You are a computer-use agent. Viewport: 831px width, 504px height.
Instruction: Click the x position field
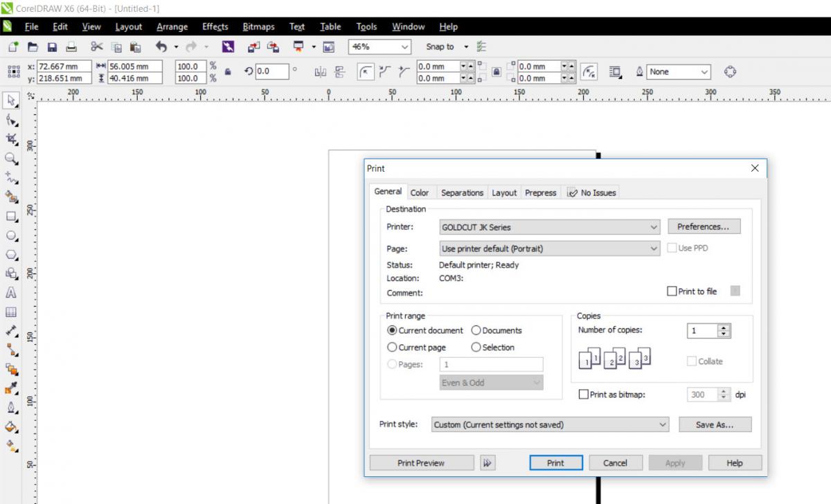point(64,66)
